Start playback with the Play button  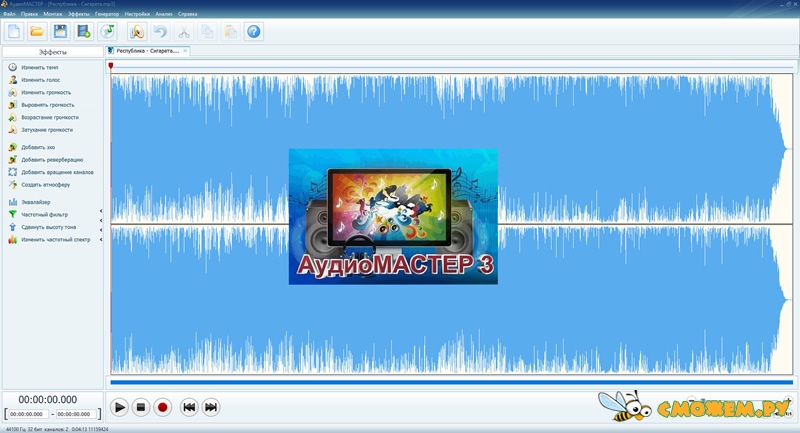119,407
